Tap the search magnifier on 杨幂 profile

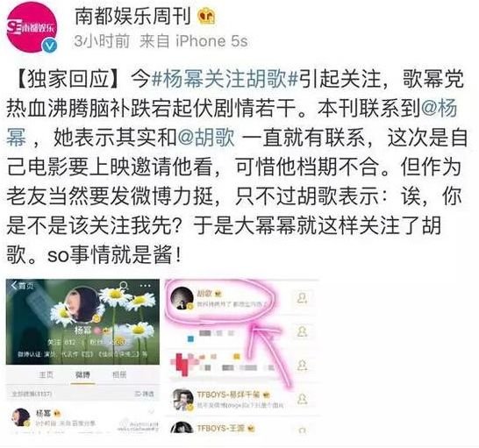[x=124, y=286]
